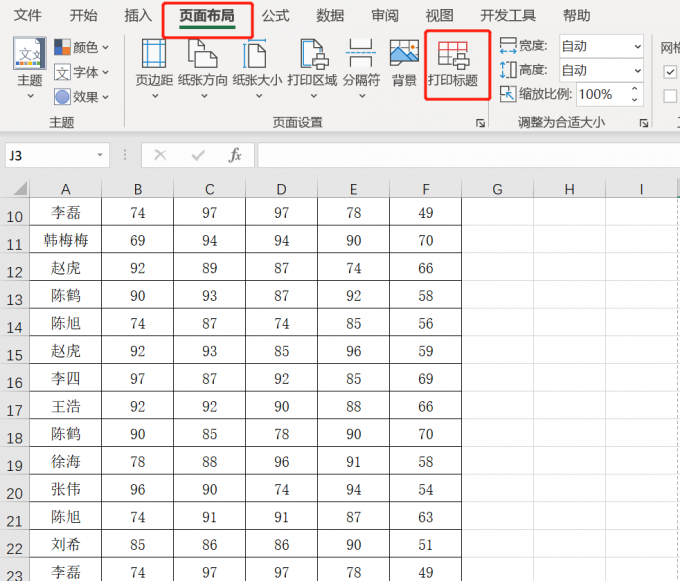Switch to the 数据 tab
The height and width of the screenshot is (581, 680).
coord(330,16)
